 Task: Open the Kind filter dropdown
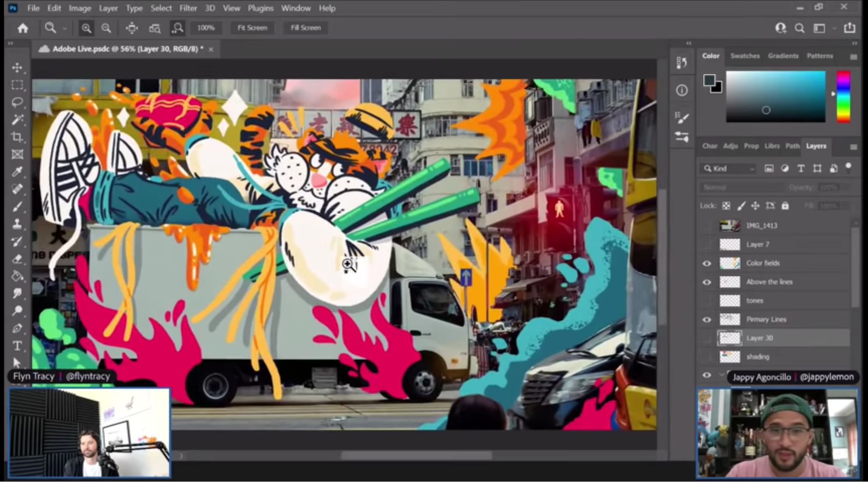click(x=729, y=169)
